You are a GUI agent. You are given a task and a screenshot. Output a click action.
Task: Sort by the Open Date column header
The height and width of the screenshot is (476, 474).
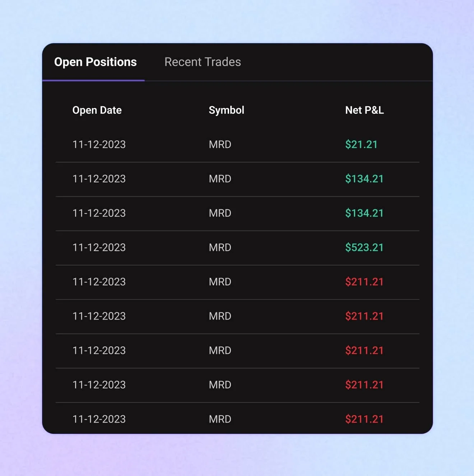click(97, 110)
